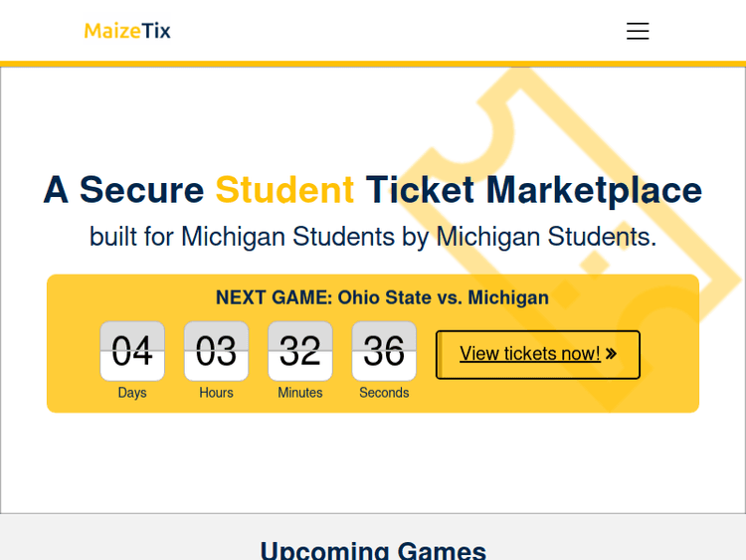Select the NEXT GAME: Ohio State vs. Michigan title
Screen dimensions: 746x560
point(382,297)
